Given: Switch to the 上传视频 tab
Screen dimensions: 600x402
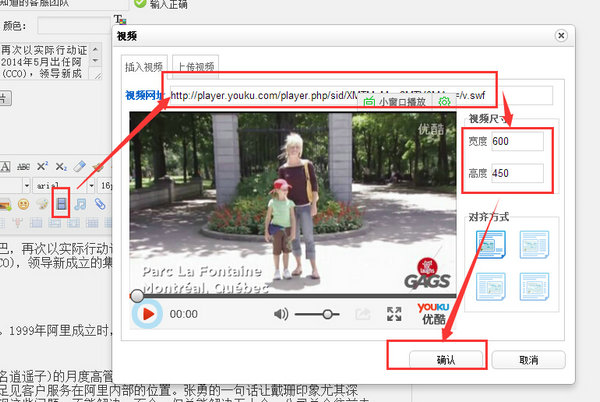Looking at the screenshot, I should [196, 67].
